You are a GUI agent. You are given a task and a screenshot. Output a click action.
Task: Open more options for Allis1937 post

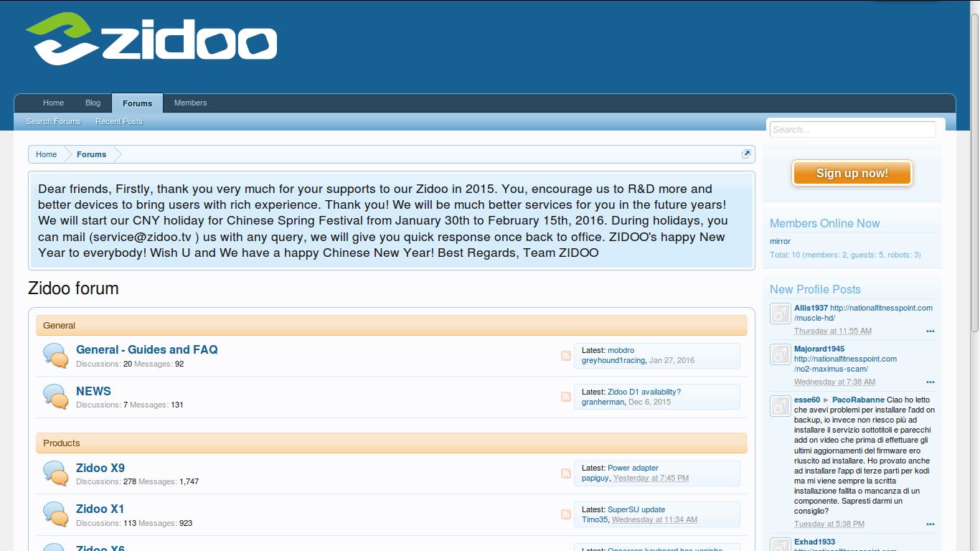pyautogui.click(x=930, y=331)
